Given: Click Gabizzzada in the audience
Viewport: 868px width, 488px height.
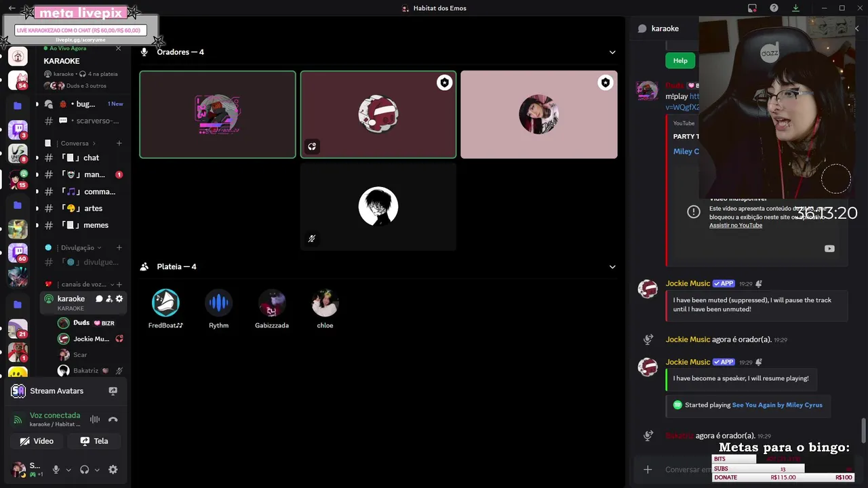Looking at the screenshot, I should tap(272, 309).
